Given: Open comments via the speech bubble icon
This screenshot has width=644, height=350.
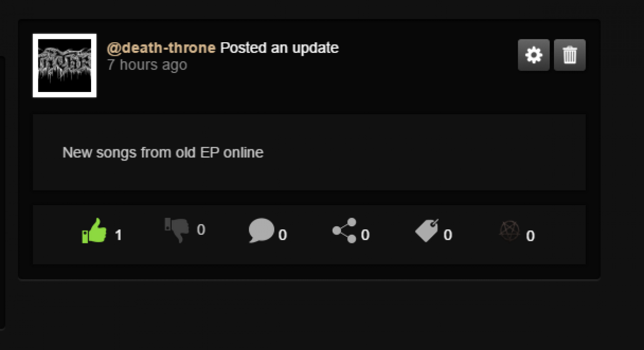Looking at the screenshot, I should click(x=261, y=231).
